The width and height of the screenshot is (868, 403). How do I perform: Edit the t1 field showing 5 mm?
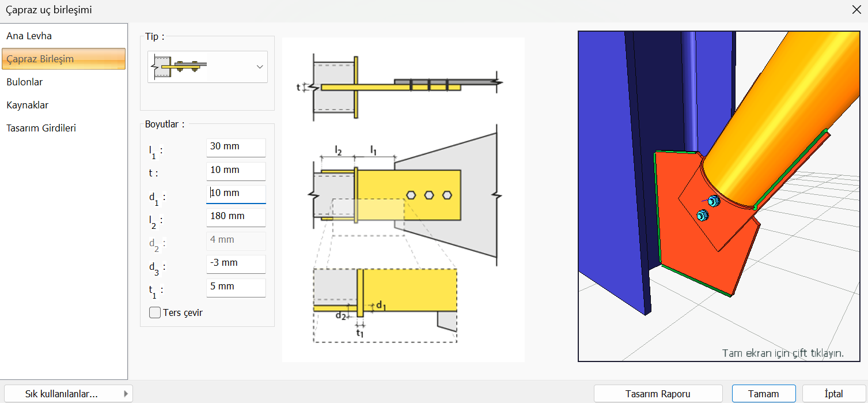point(236,287)
